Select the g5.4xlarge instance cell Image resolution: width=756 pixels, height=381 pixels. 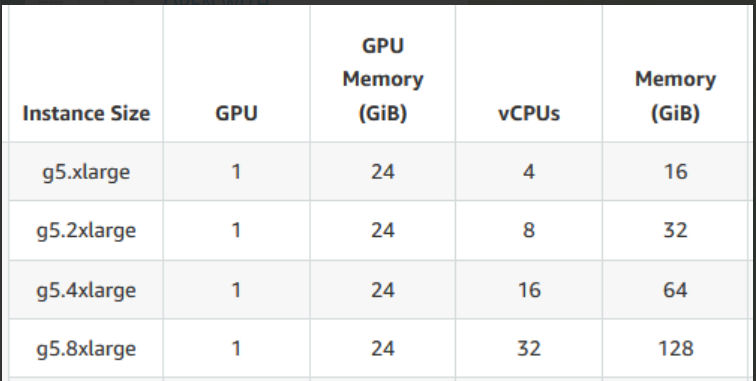click(x=86, y=290)
